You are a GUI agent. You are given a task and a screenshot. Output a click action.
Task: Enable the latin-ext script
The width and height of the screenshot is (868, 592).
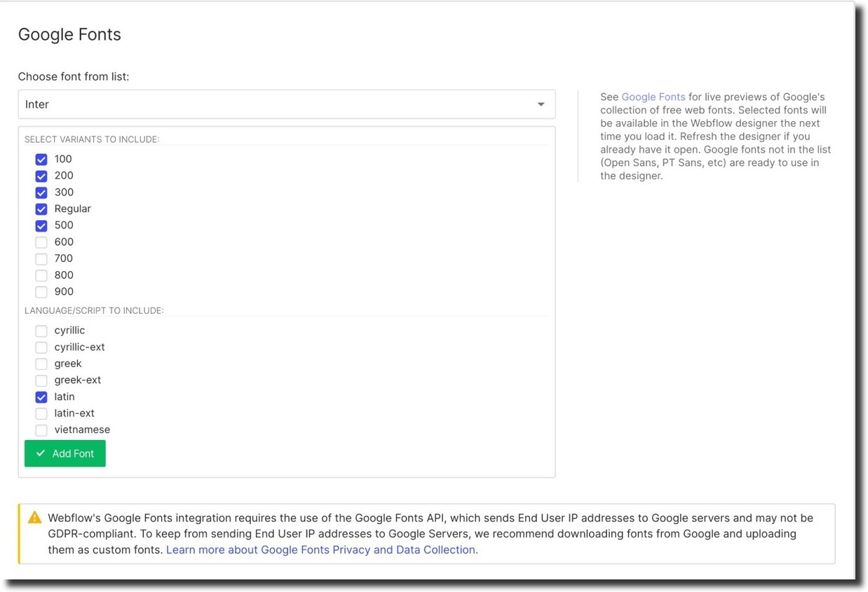pyautogui.click(x=41, y=413)
